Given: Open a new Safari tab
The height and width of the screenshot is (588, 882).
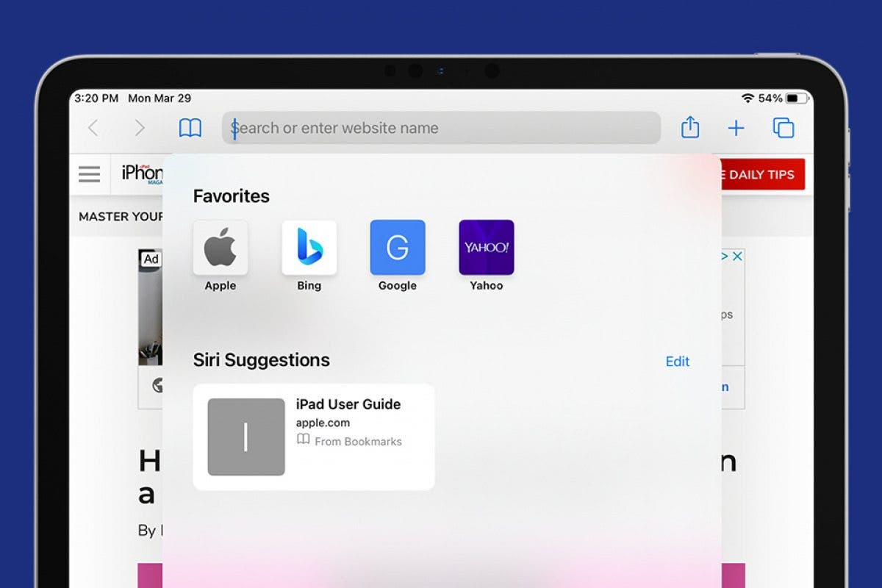Looking at the screenshot, I should [736, 127].
